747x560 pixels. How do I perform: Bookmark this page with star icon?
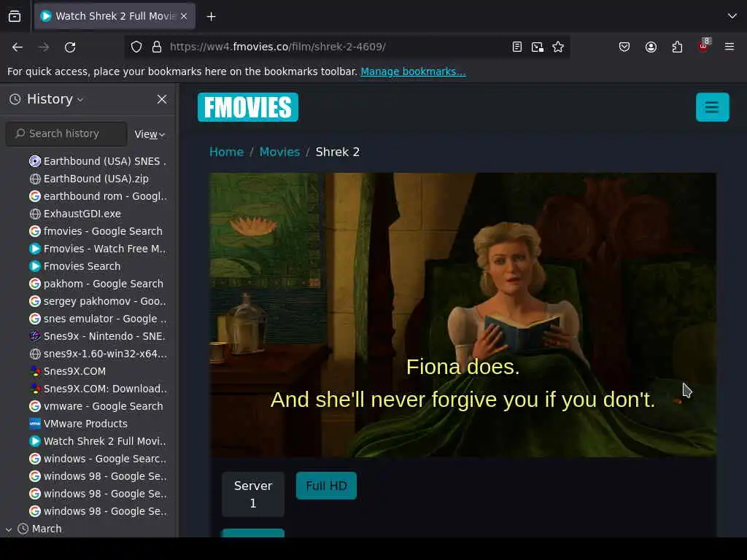(558, 47)
